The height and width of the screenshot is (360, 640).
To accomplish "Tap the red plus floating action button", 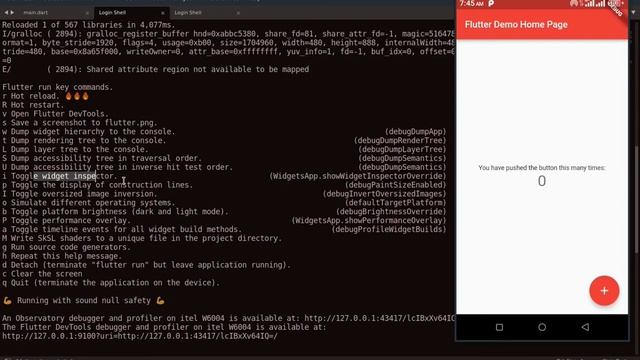I will [x=604, y=291].
